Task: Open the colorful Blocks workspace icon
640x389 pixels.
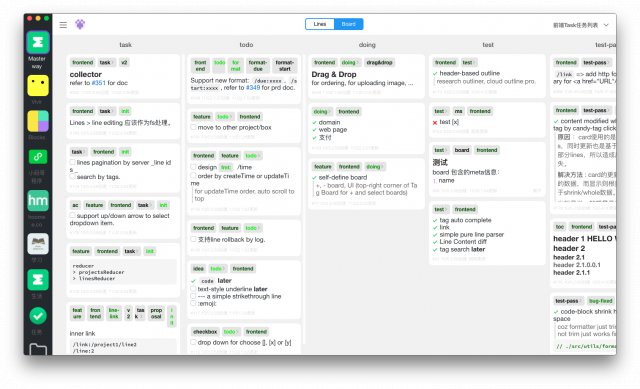Action: coord(38,121)
